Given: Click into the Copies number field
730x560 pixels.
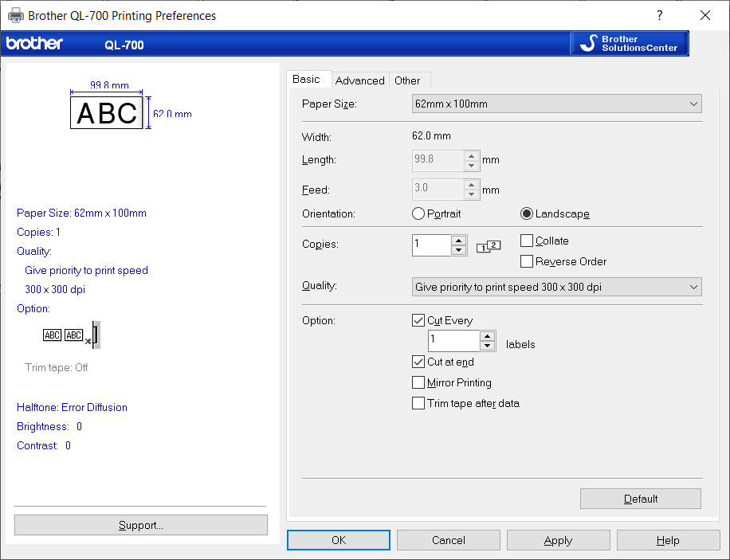Looking at the screenshot, I should pos(431,245).
